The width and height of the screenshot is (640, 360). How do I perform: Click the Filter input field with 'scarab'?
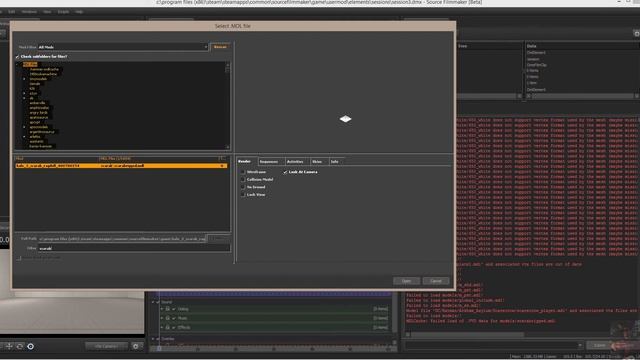(x=134, y=248)
